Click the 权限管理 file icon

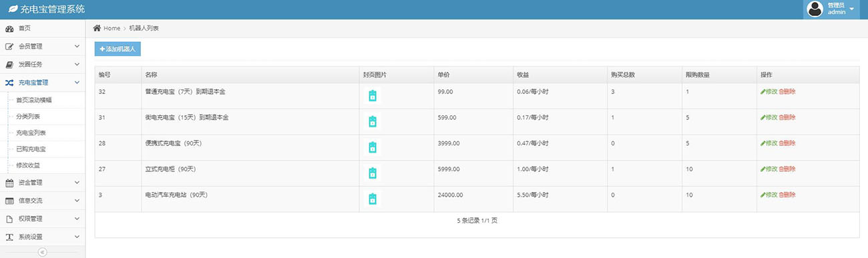(x=9, y=219)
